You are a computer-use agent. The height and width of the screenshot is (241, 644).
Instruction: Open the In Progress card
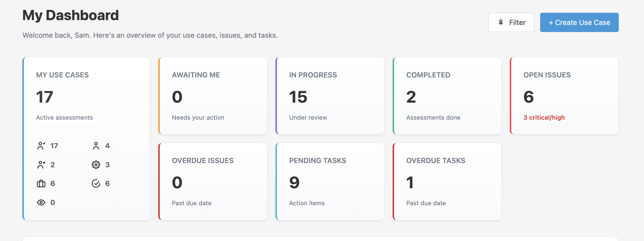330,96
